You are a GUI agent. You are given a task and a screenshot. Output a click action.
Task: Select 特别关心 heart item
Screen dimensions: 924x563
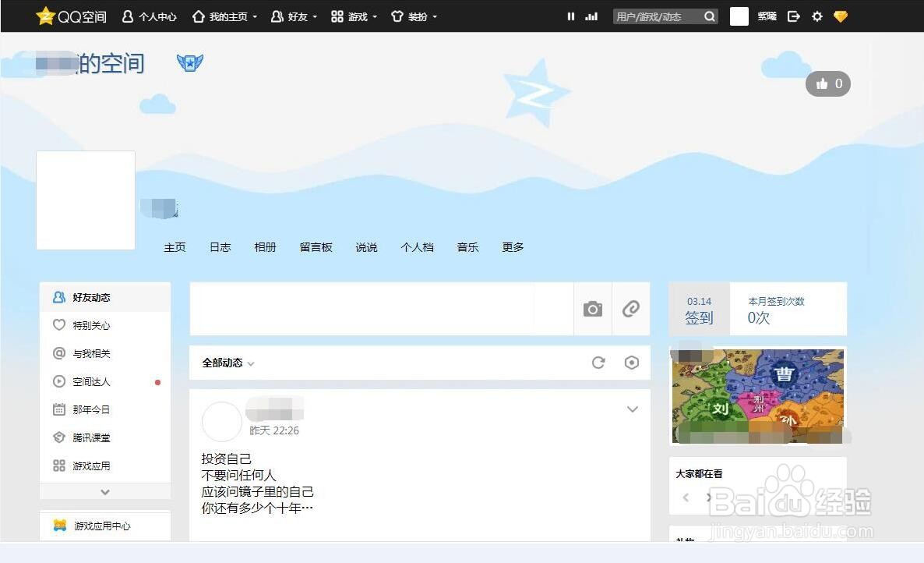(105, 325)
